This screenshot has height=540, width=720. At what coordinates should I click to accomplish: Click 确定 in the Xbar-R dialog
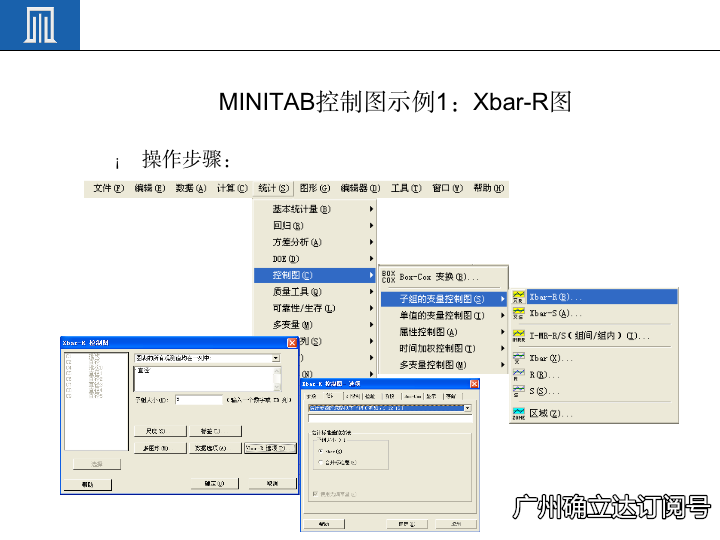[212, 483]
